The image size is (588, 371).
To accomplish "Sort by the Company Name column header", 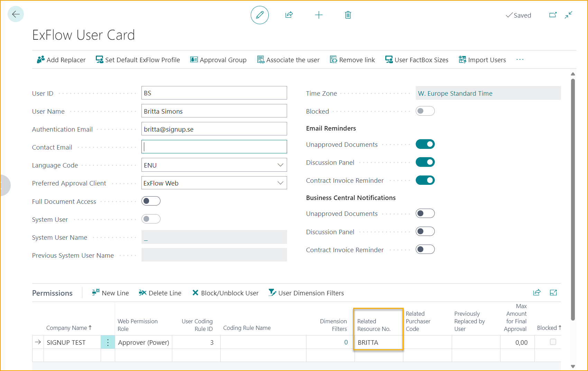I will [x=69, y=328].
